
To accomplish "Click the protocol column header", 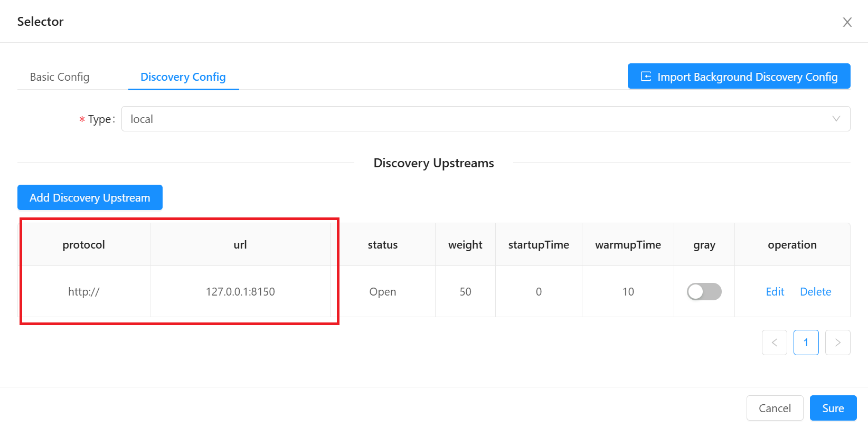I will click(84, 245).
